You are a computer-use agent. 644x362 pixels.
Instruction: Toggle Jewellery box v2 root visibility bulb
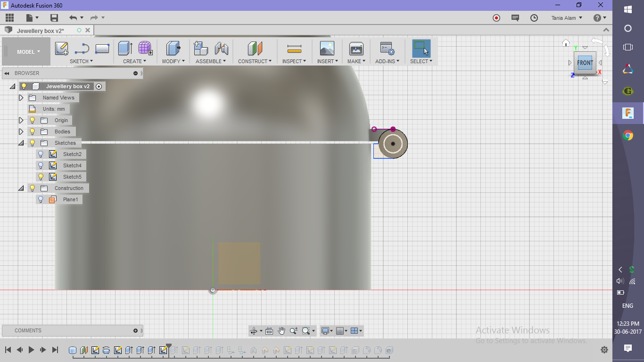click(x=24, y=86)
